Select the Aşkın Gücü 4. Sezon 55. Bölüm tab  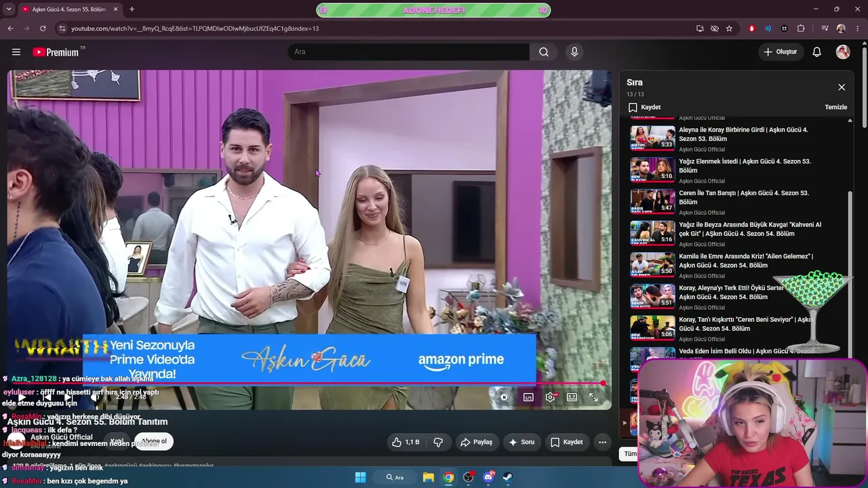tap(68, 9)
